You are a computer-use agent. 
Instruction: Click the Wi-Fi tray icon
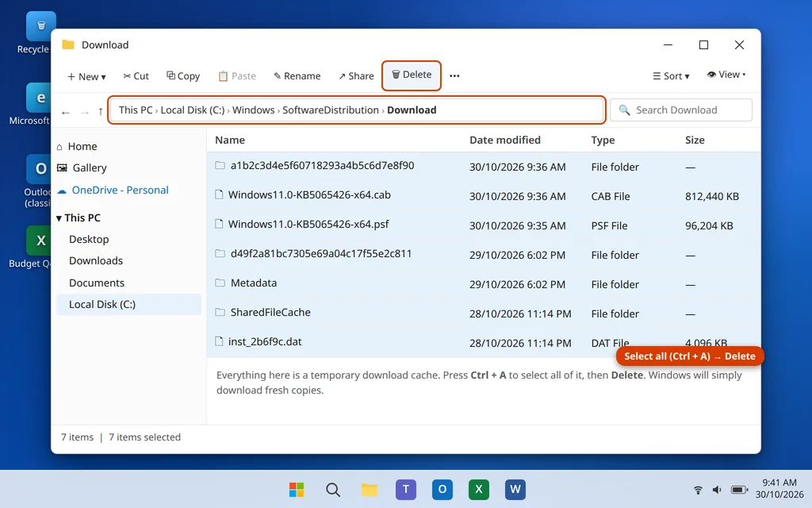coord(698,490)
